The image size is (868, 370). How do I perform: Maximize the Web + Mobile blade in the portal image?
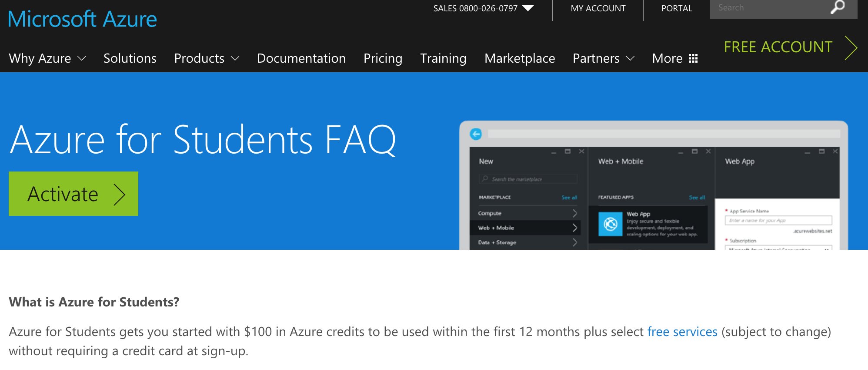tap(694, 151)
